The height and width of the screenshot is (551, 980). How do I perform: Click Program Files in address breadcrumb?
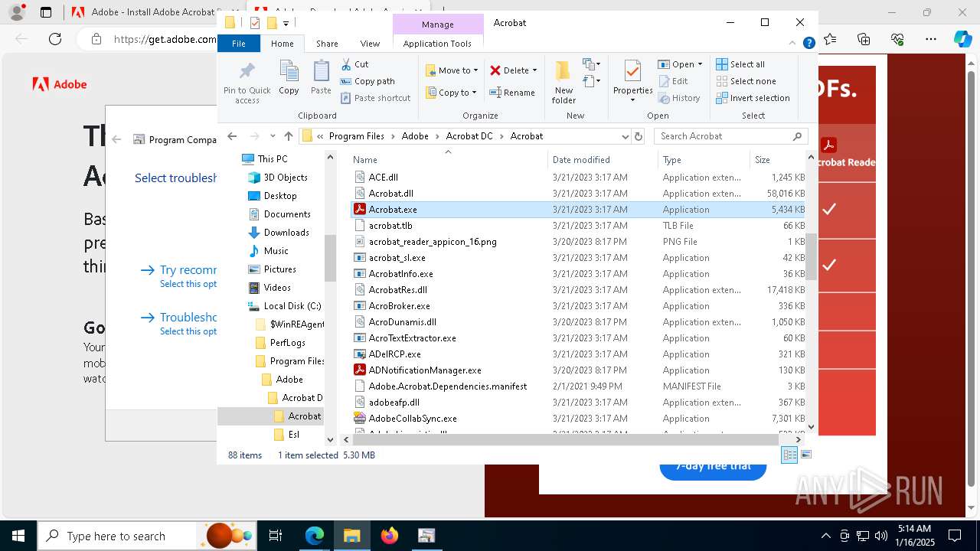357,136
